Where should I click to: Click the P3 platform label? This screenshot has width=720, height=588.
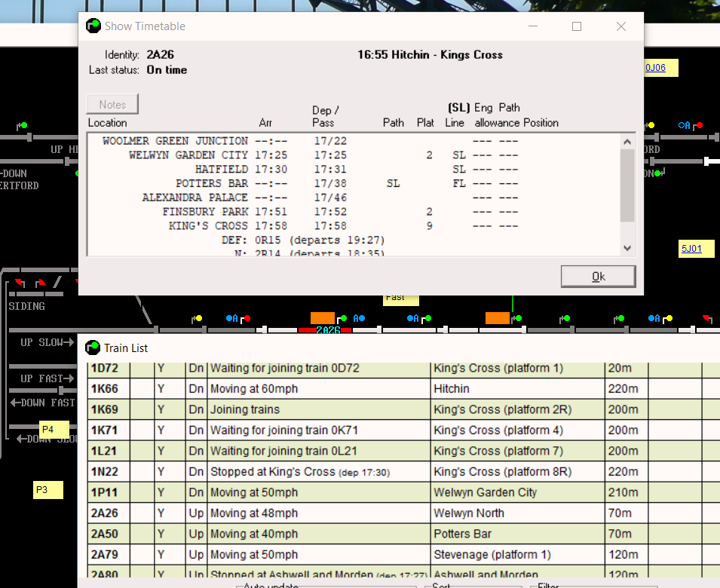(x=48, y=490)
